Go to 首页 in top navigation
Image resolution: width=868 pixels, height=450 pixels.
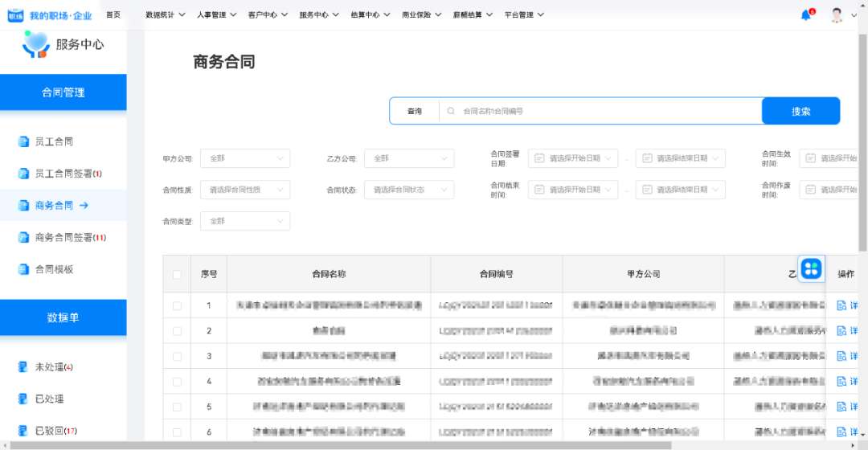113,15
